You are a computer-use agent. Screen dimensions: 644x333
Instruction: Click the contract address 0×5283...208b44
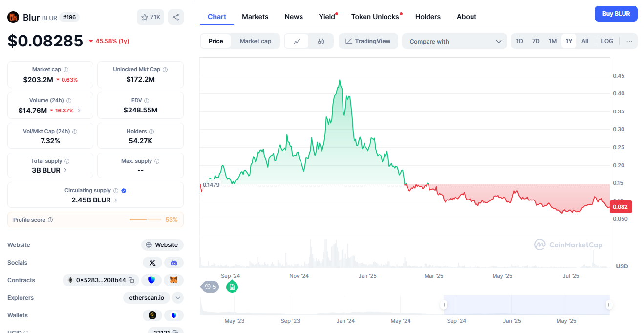[101, 280]
